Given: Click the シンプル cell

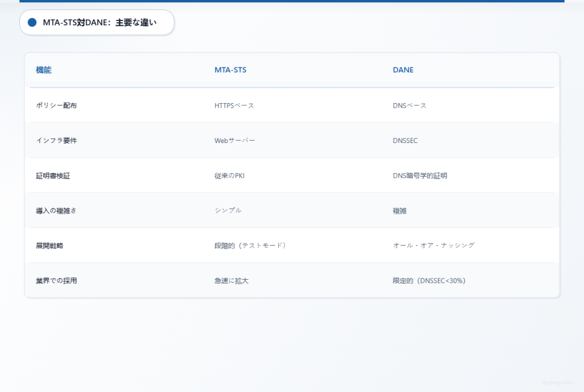Looking at the screenshot, I should tap(228, 210).
